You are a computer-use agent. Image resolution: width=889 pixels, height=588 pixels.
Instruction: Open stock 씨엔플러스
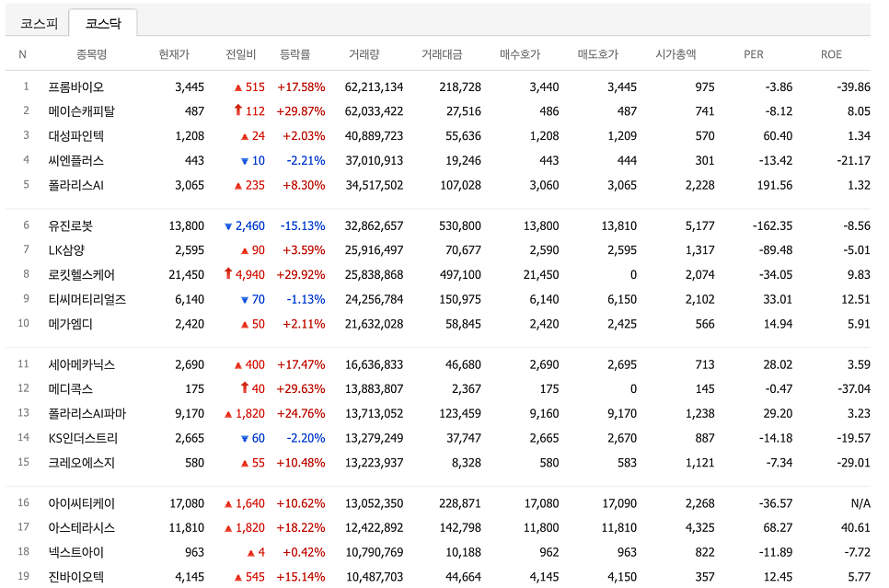point(76,160)
